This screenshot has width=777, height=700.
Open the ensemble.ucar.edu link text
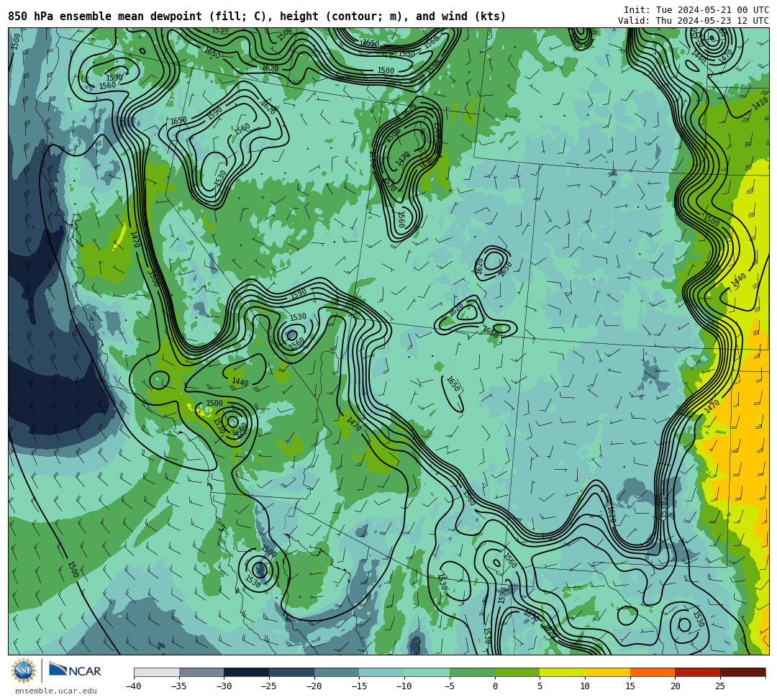tap(56, 691)
